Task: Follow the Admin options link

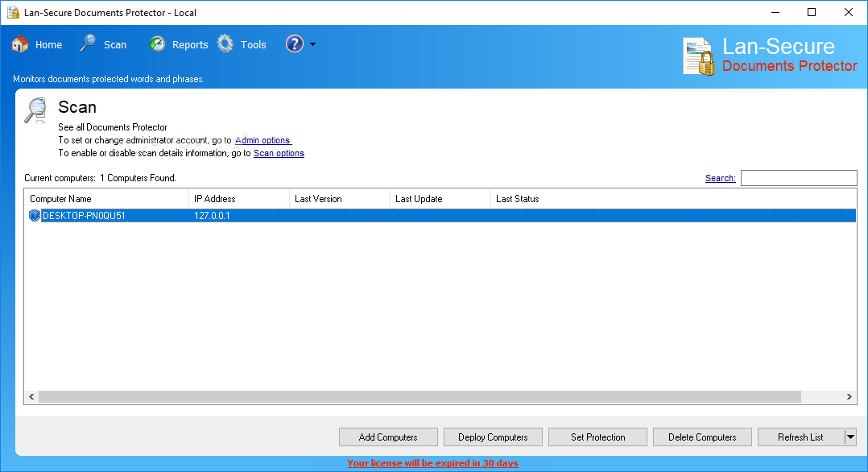Action: 263,140
